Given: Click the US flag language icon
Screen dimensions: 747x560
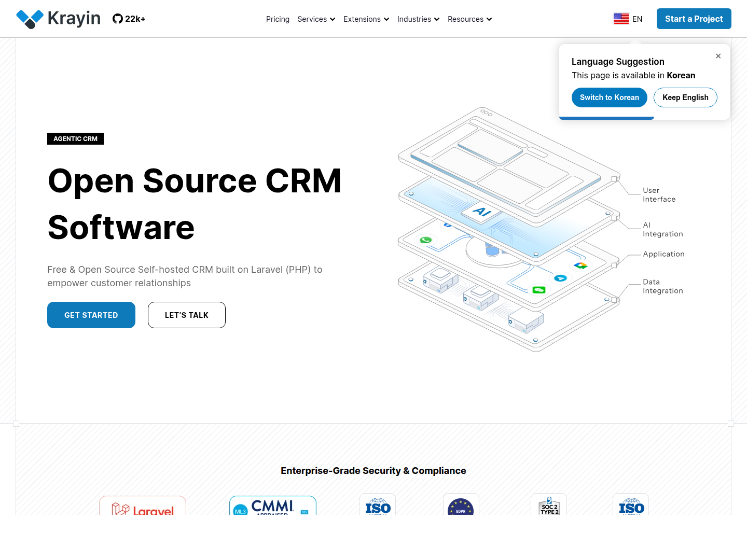Looking at the screenshot, I should [x=621, y=19].
